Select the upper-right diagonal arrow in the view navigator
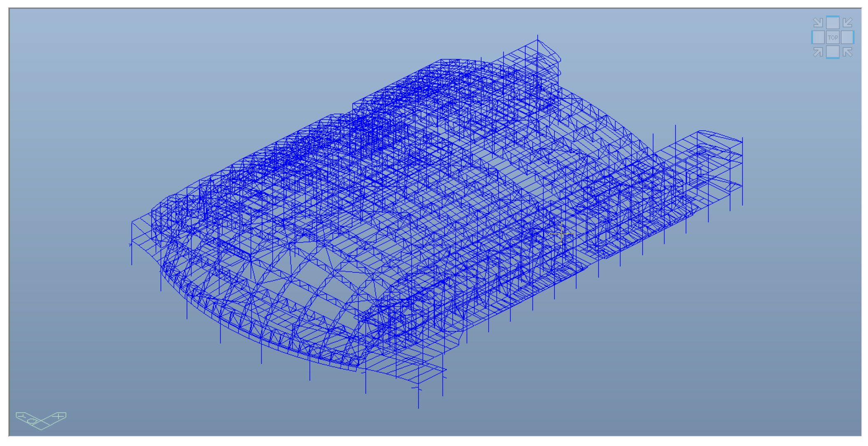 847,22
